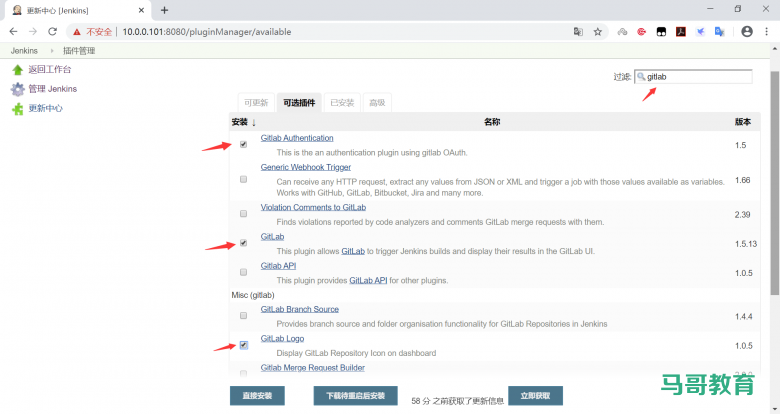Click the green up arrow return icon
The height and width of the screenshot is (414, 780).
pos(17,70)
